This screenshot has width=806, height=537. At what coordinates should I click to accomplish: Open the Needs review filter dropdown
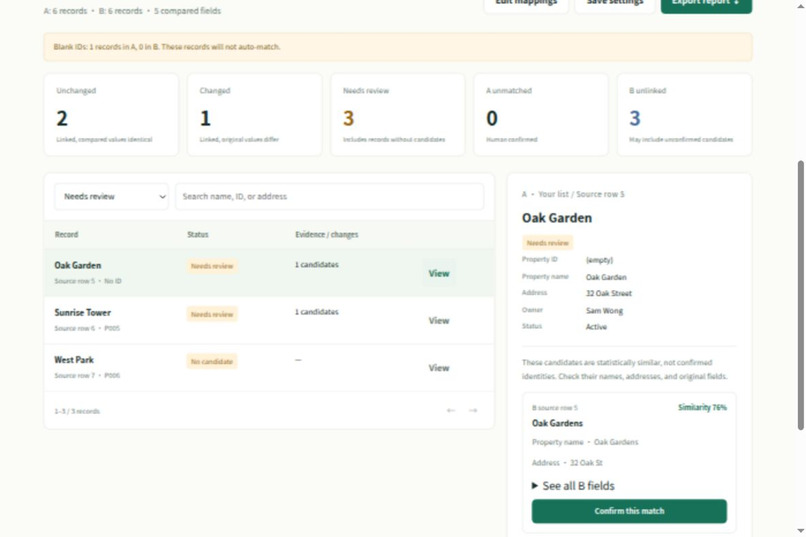pos(112,196)
